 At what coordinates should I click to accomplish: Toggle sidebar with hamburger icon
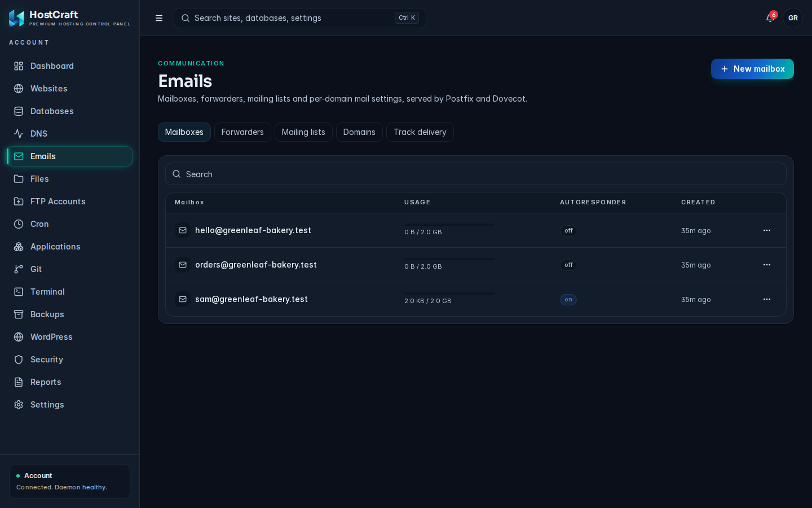click(159, 18)
